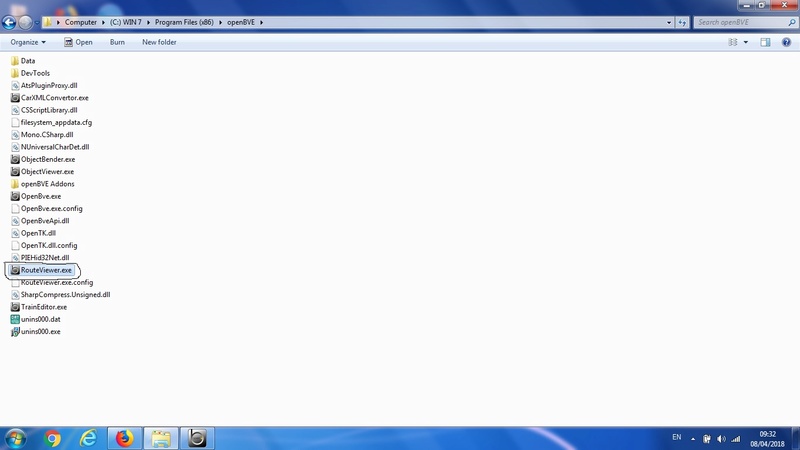The width and height of the screenshot is (800, 450).
Task: Navigate to Program Files (x86) breadcrumb
Action: [184, 22]
